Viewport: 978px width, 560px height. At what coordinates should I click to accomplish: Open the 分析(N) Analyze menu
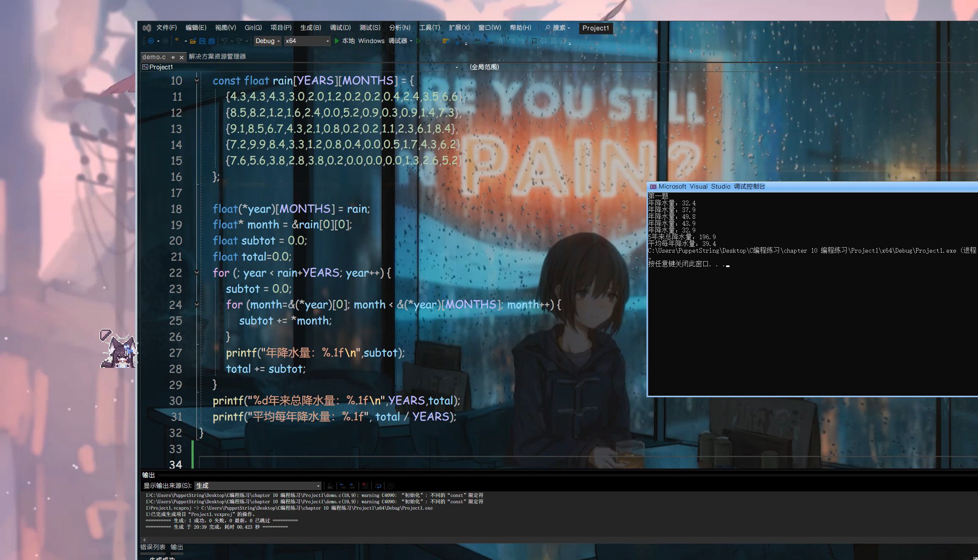tap(400, 28)
